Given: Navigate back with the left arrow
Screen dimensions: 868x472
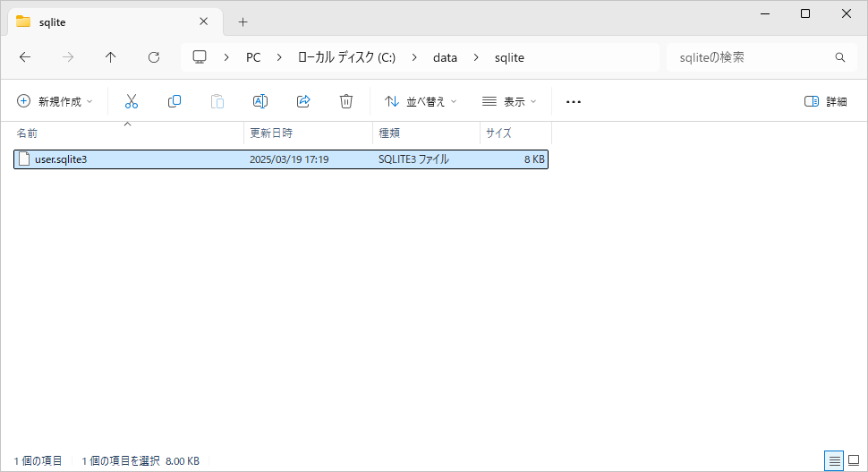Looking at the screenshot, I should coord(25,57).
